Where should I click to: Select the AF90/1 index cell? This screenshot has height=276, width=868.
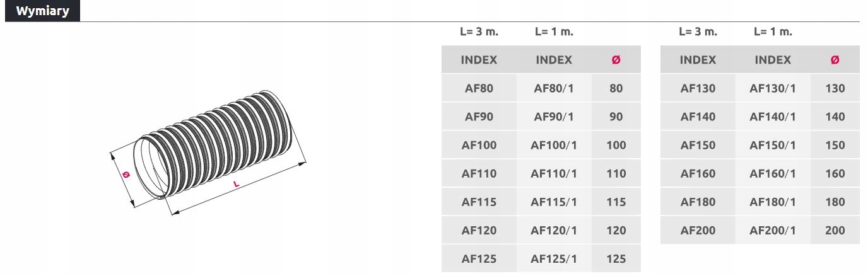tap(554, 117)
